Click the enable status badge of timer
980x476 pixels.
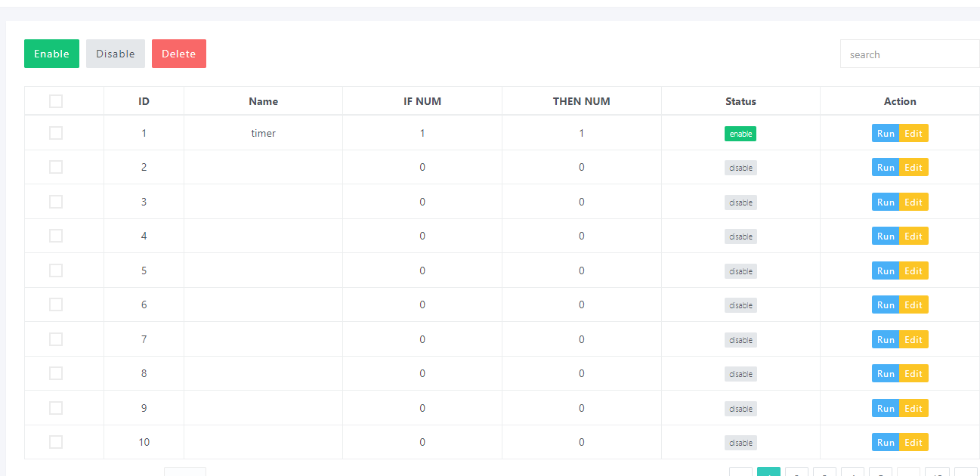click(x=740, y=134)
